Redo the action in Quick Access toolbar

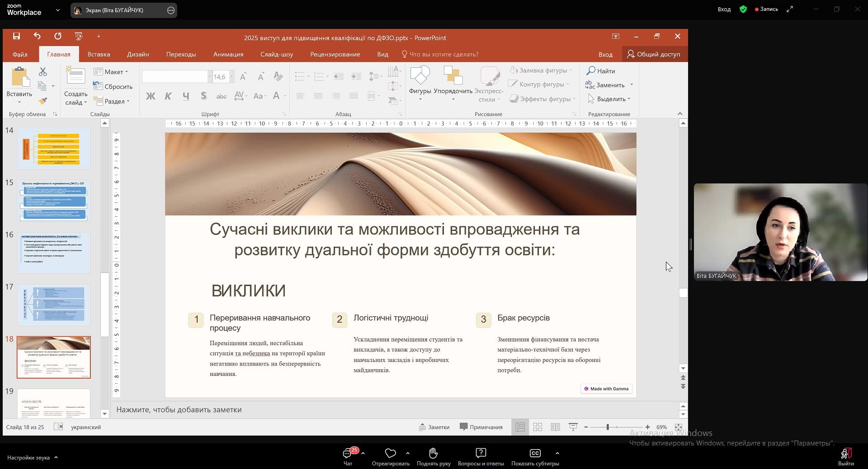[58, 36]
